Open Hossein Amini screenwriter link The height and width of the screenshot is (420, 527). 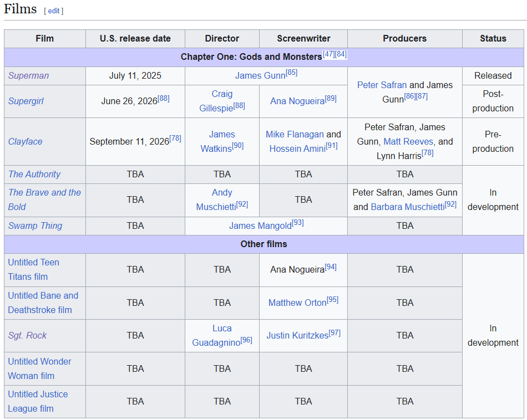click(297, 148)
